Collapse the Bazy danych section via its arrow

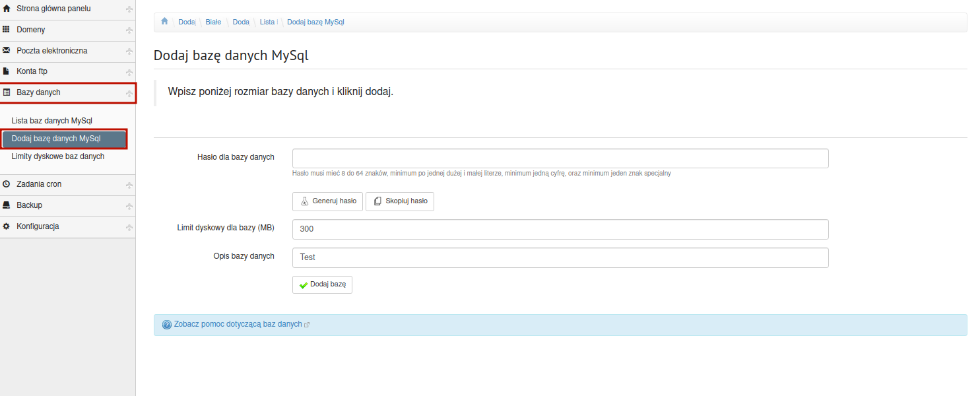pyautogui.click(x=129, y=94)
